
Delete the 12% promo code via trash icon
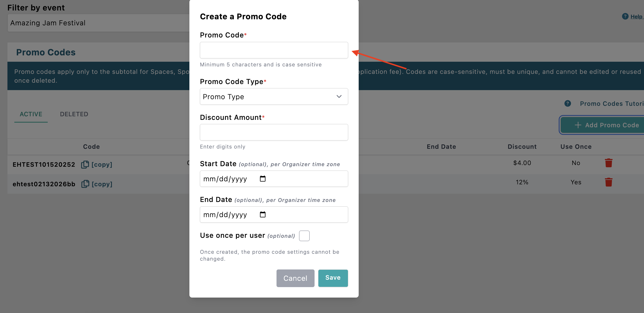tap(608, 182)
